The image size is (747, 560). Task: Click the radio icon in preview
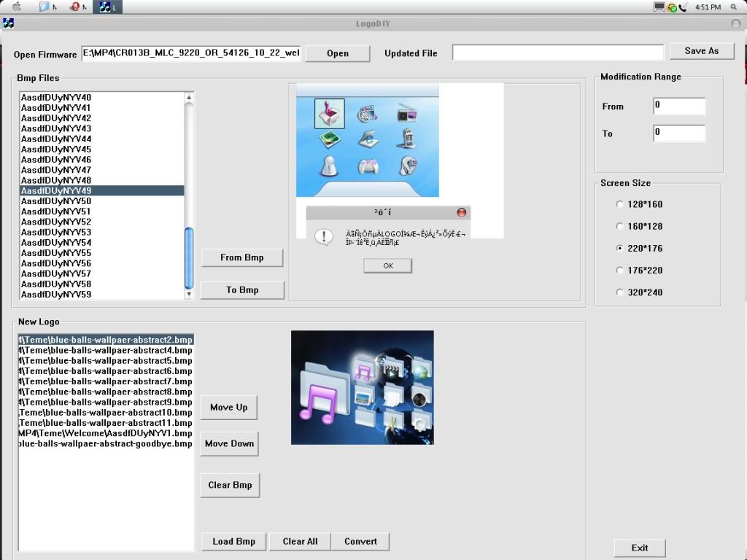pyautogui.click(x=406, y=114)
